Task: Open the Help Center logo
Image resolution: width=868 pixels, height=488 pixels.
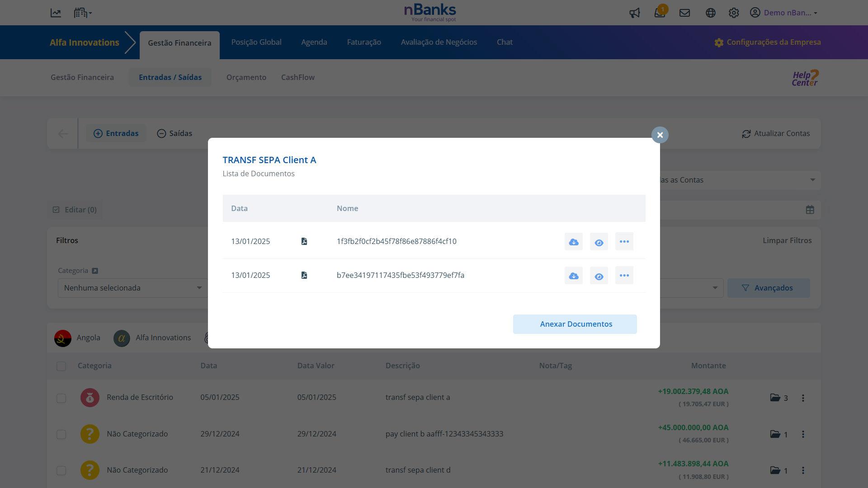Action: (x=805, y=78)
